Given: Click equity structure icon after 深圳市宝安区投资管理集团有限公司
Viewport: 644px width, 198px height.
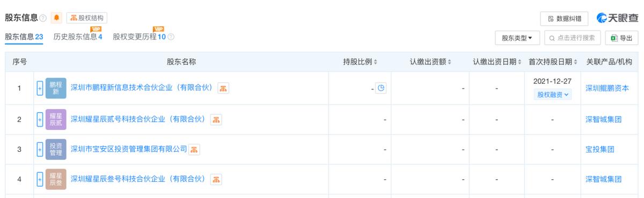Looking at the screenshot, I should (x=194, y=149).
